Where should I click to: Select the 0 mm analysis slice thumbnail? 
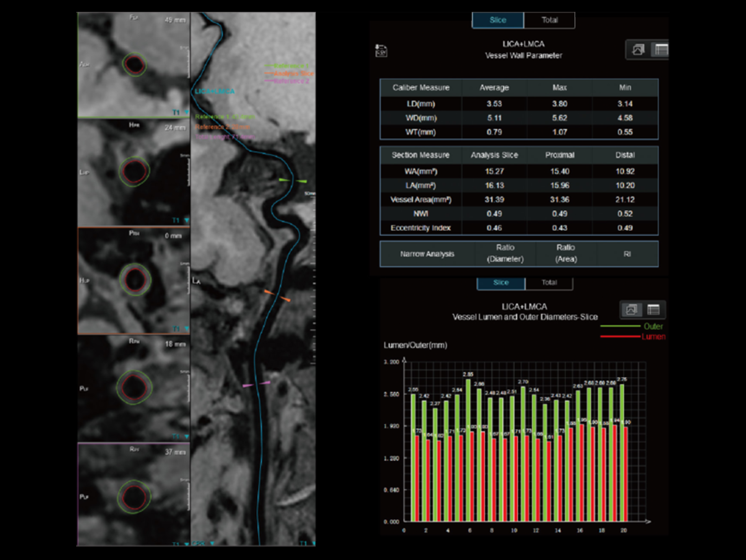pos(134,280)
